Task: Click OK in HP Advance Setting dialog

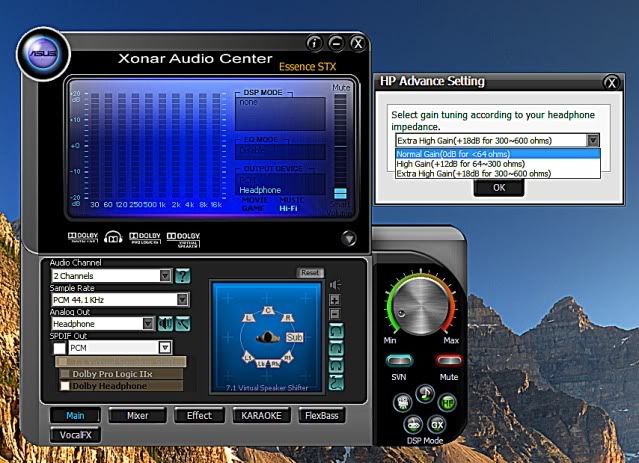Action: click(x=499, y=188)
